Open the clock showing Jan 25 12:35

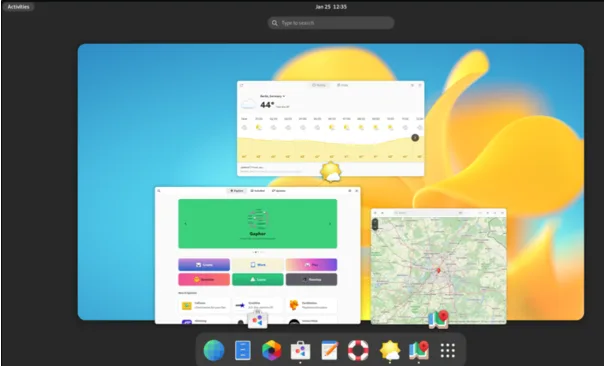(x=331, y=7)
